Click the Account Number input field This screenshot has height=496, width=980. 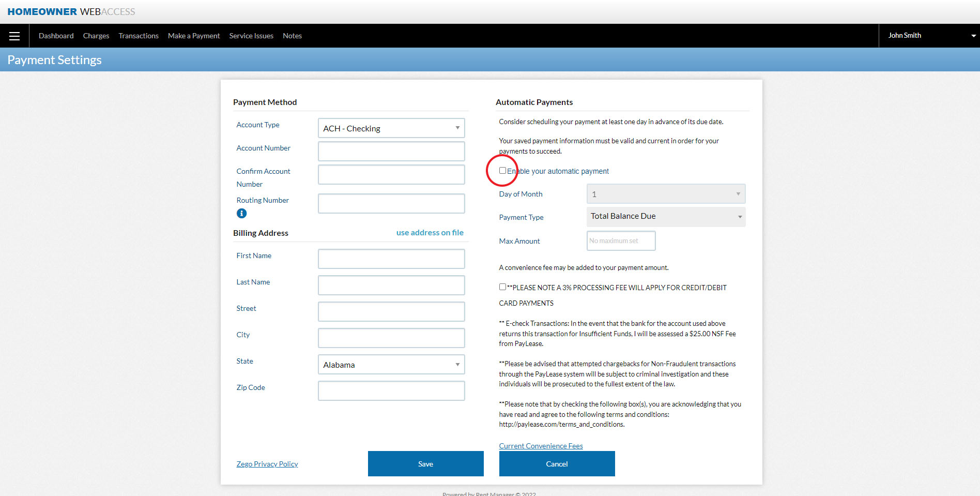point(391,151)
